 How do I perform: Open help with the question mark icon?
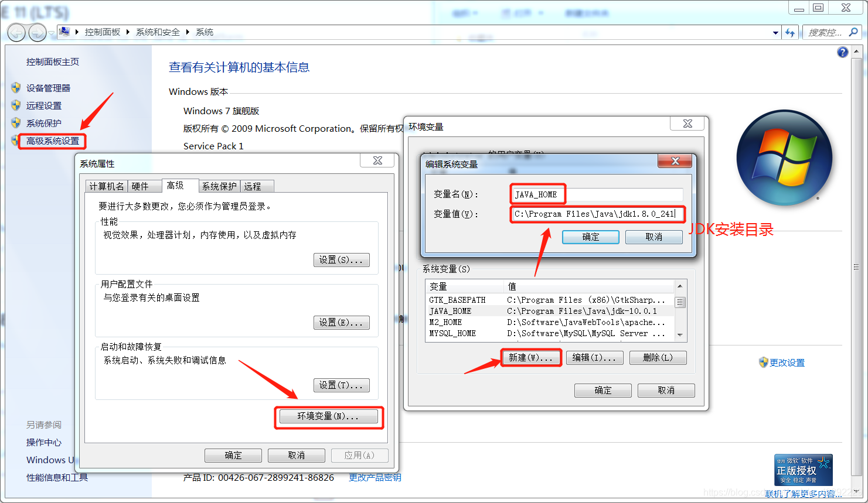tap(842, 52)
